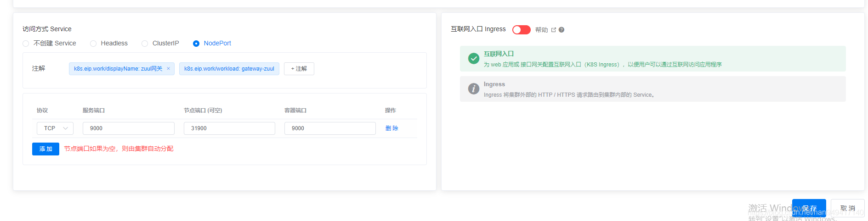The image size is (868, 221).
Task: Click the external link icon beside 帮助
Action: pos(554,30)
